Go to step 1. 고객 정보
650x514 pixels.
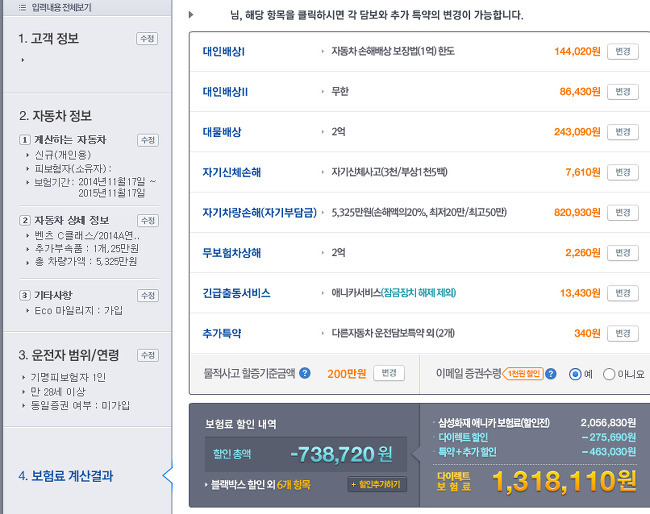pos(49,39)
